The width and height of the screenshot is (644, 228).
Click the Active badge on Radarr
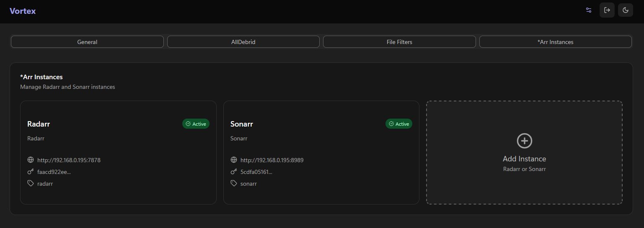(x=196, y=124)
